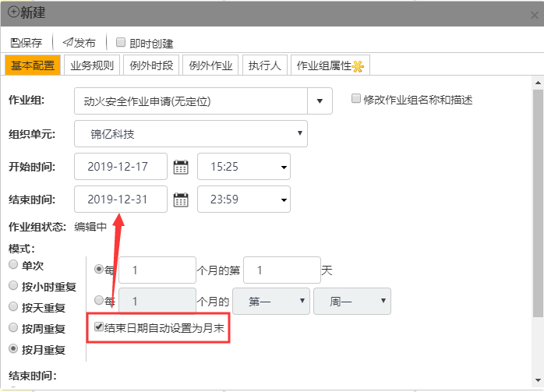Click the Publish (发布) paper plane icon
Viewport: 544px width, 392px height.
(x=68, y=43)
